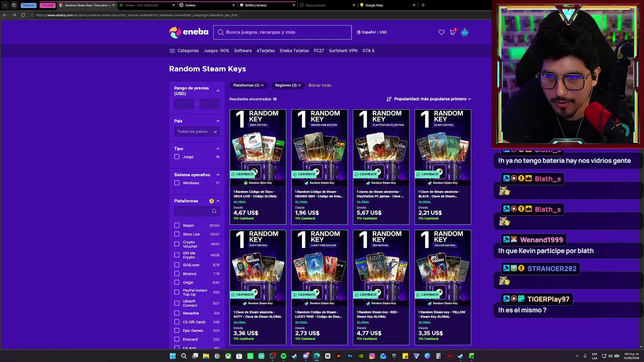
Task: Open the popularity sort dropdown
Action: coord(429,99)
